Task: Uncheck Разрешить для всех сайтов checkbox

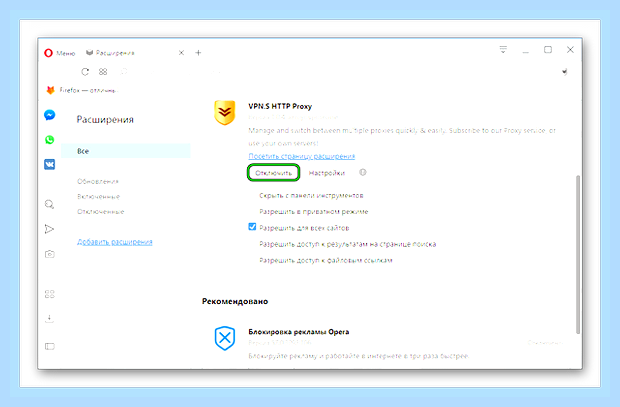Action: (252, 227)
